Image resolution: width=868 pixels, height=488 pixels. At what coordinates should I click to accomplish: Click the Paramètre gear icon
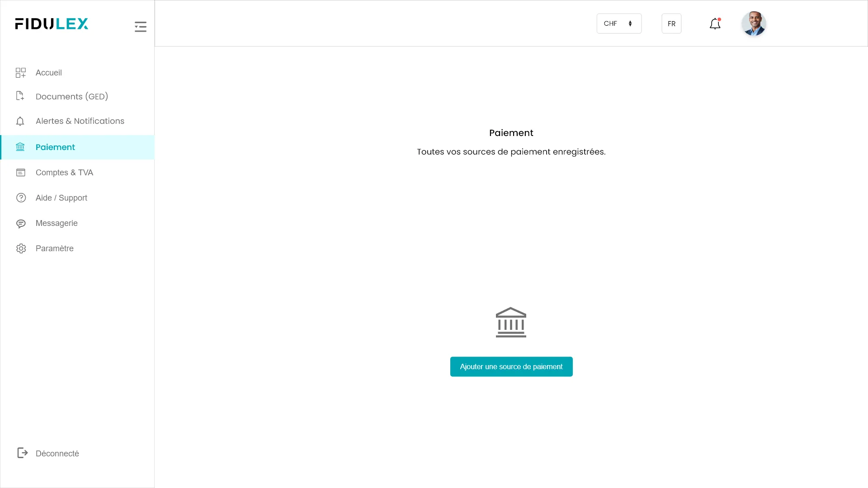coord(21,249)
